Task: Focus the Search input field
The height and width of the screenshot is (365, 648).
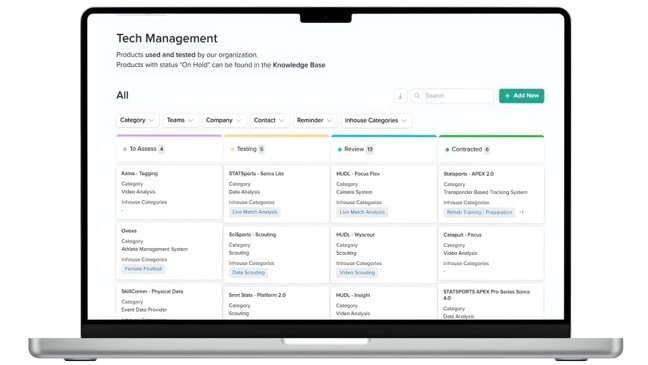Action: (x=452, y=96)
